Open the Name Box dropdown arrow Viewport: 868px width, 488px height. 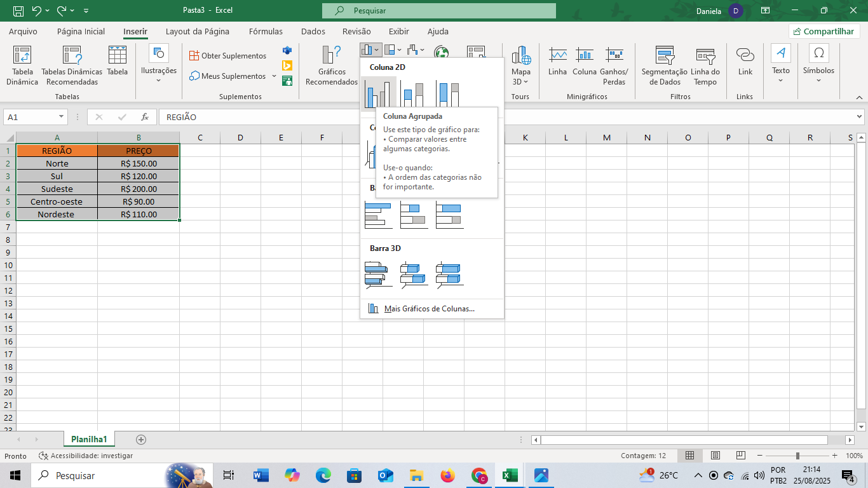pos(62,117)
